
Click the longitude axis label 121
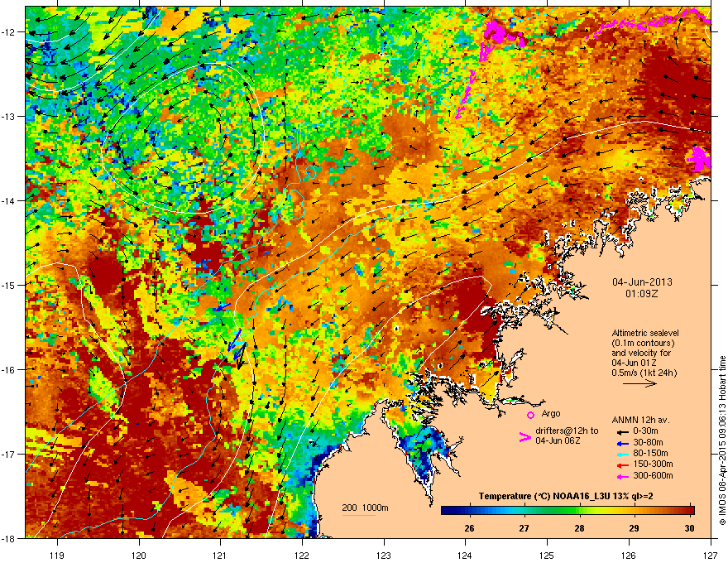tap(220, 555)
